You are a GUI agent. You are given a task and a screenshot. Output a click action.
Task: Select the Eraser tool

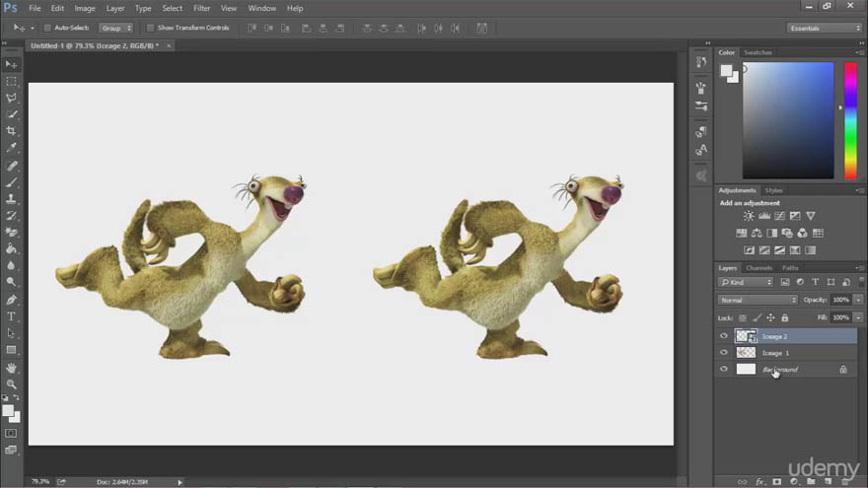click(x=11, y=233)
